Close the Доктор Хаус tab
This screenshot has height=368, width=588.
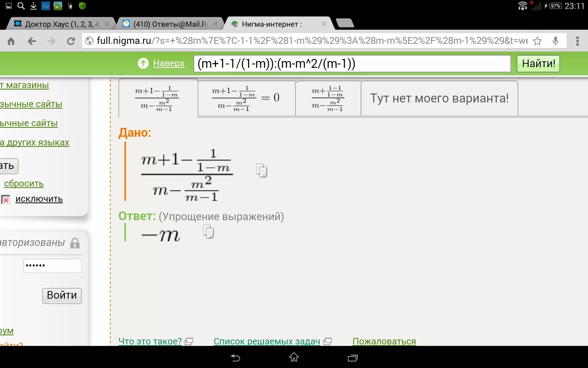107,24
